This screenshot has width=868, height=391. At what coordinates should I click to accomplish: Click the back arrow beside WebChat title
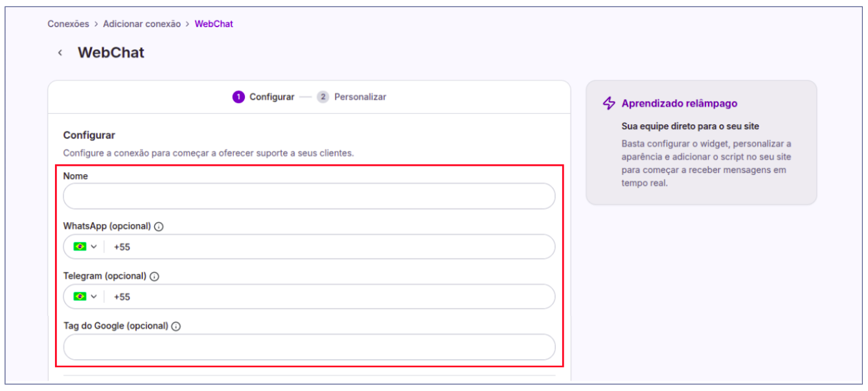60,53
